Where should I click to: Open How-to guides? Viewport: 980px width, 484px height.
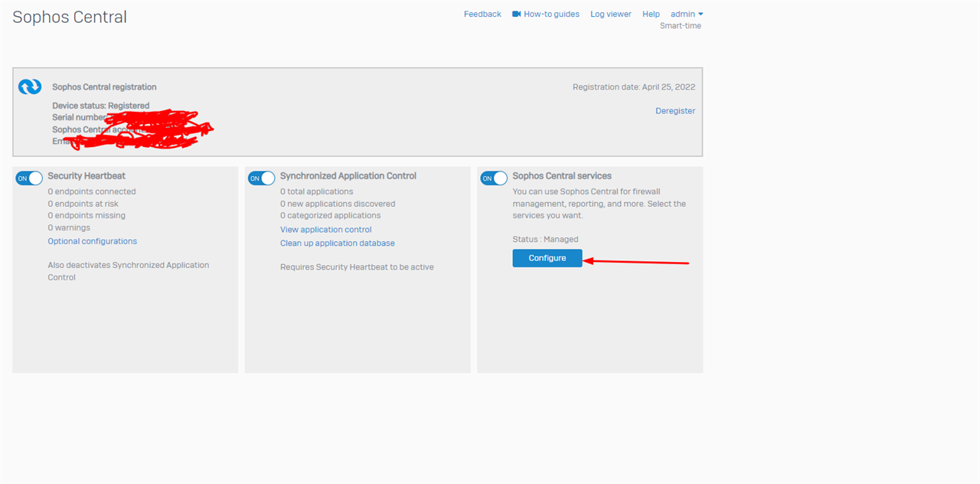click(551, 14)
